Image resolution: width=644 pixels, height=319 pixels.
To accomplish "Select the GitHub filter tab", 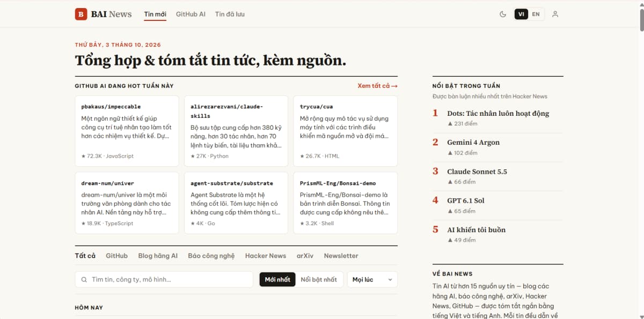I will tap(116, 256).
